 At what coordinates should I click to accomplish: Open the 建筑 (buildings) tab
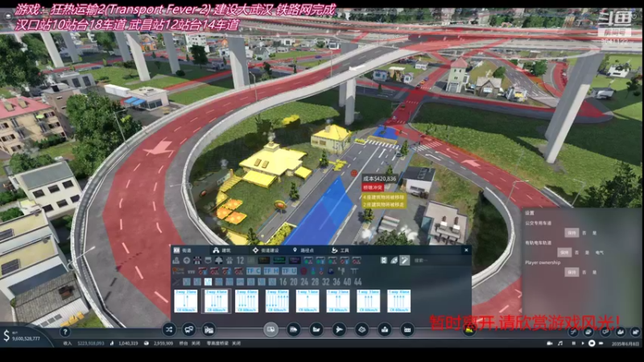click(222, 250)
